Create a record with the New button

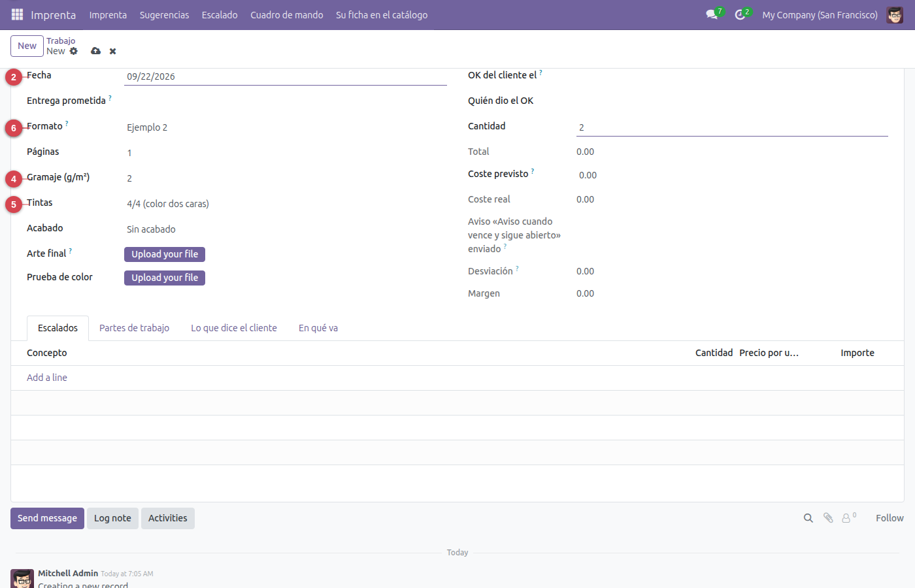[27, 46]
